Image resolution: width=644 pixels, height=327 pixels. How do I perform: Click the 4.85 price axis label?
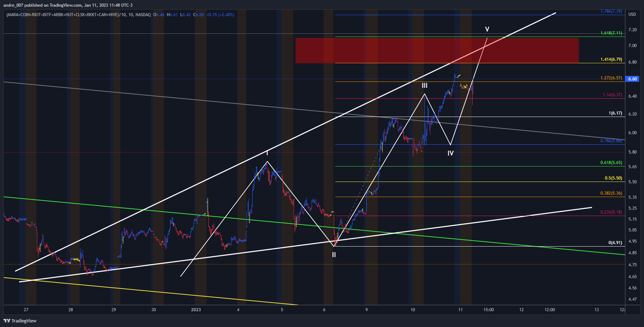[632, 253]
